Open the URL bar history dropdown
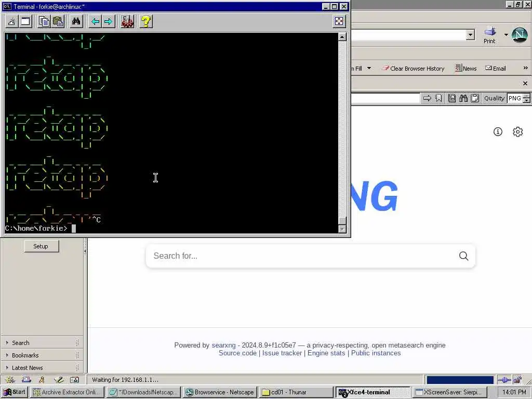532x399 pixels. click(470, 35)
